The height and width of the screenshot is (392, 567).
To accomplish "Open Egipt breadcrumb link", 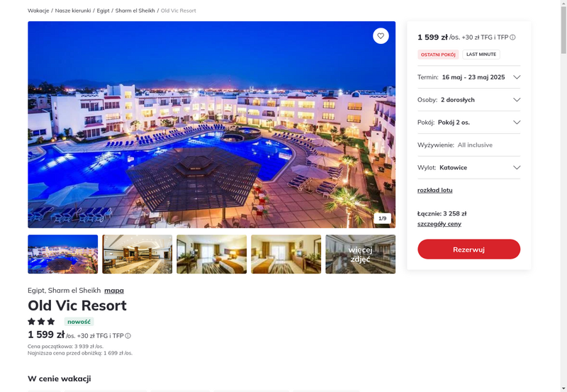I will (103, 11).
